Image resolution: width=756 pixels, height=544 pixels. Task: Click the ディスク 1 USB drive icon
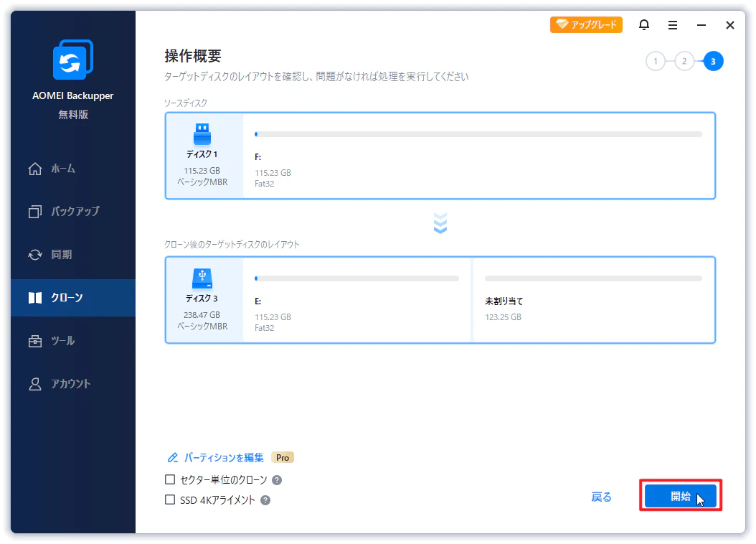(x=202, y=133)
